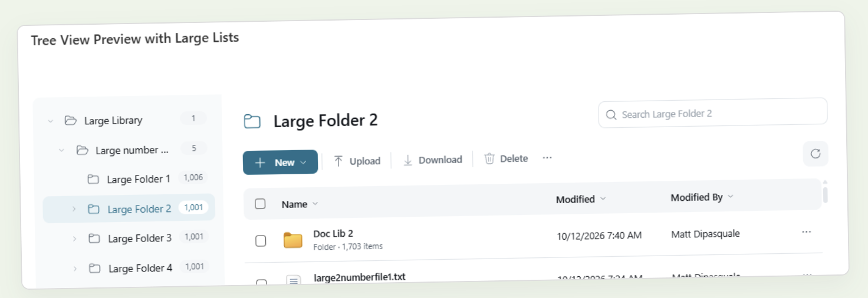Click the folder icon beside Large Folder 2 in tree
Screen dimensions: 868x298
[94, 209]
